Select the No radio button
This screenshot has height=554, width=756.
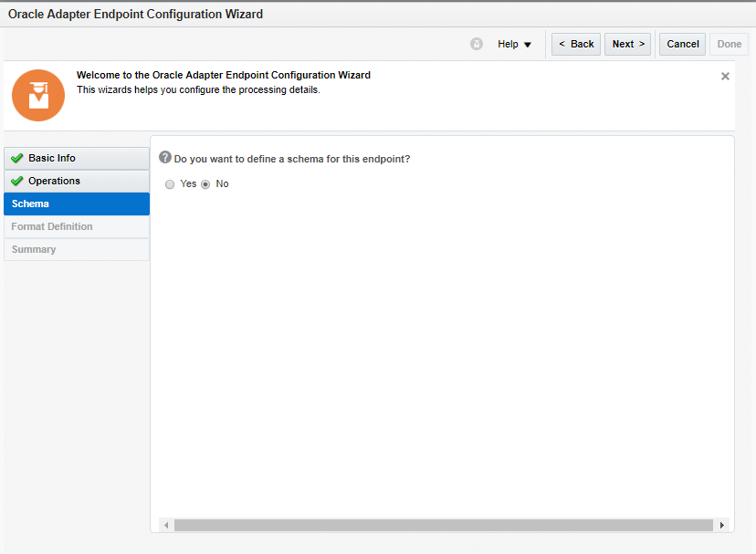tap(205, 184)
